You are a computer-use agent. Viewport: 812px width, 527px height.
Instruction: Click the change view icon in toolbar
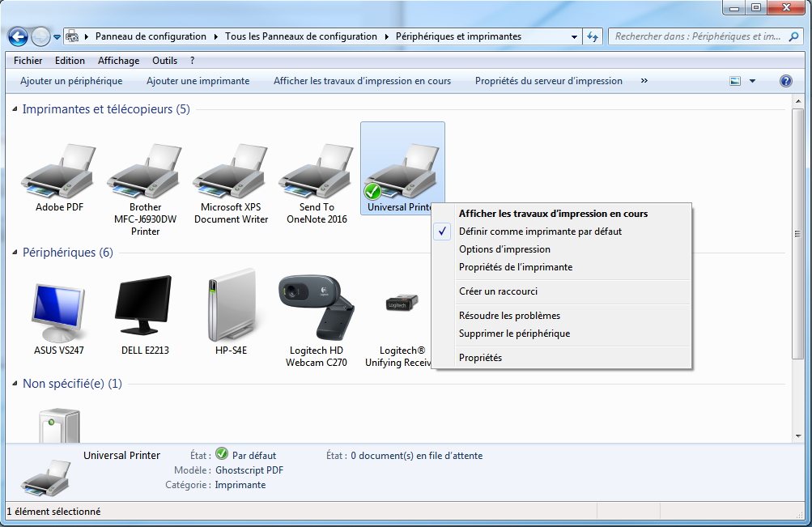[735, 81]
